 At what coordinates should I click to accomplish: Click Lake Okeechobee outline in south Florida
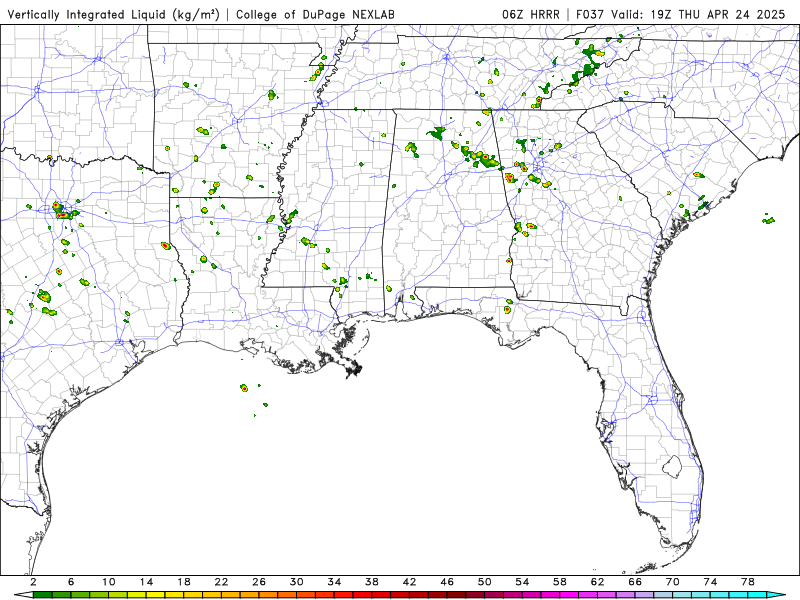(672, 466)
